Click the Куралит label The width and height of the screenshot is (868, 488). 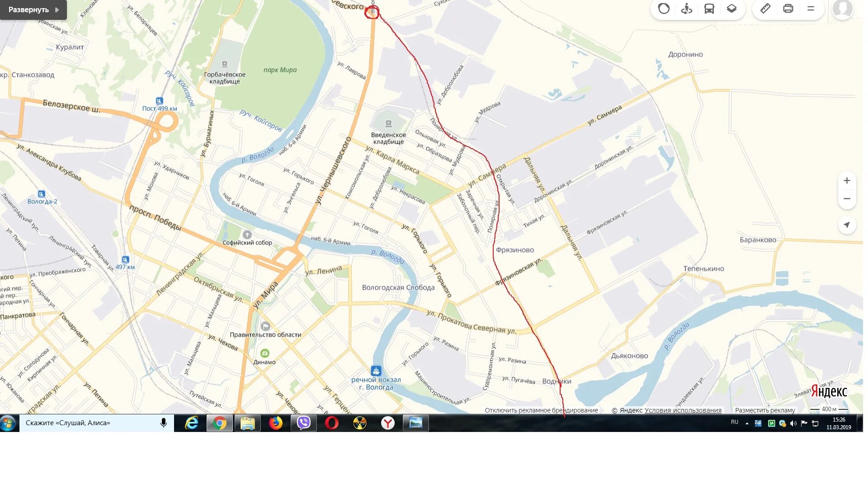[70, 47]
